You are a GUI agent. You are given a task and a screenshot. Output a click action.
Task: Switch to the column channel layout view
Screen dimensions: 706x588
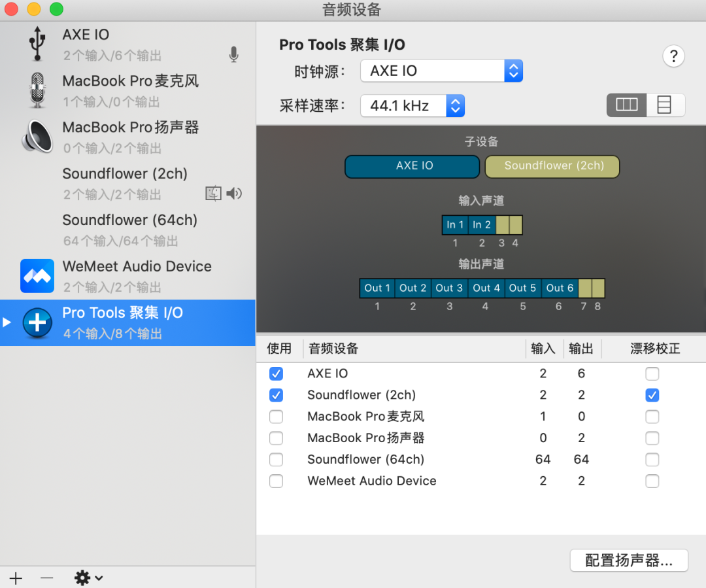click(626, 105)
